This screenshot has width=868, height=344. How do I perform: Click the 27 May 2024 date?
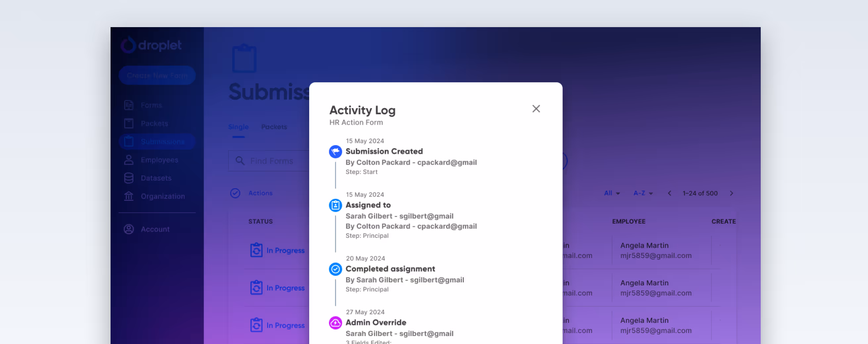pyautogui.click(x=365, y=312)
